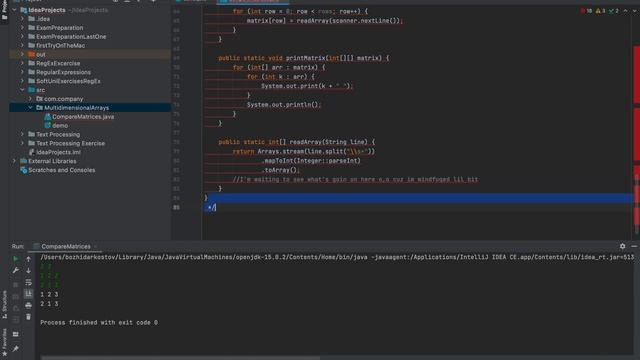The image size is (640, 360).
Task: Rerun CompareMatrices with the green play icon
Action: (16, 259)
